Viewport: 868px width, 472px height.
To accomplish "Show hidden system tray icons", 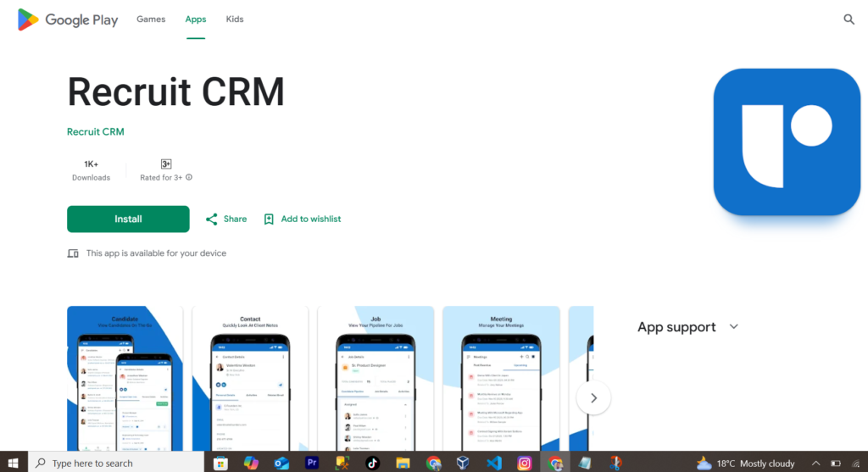I will click(x=816, y=464).
